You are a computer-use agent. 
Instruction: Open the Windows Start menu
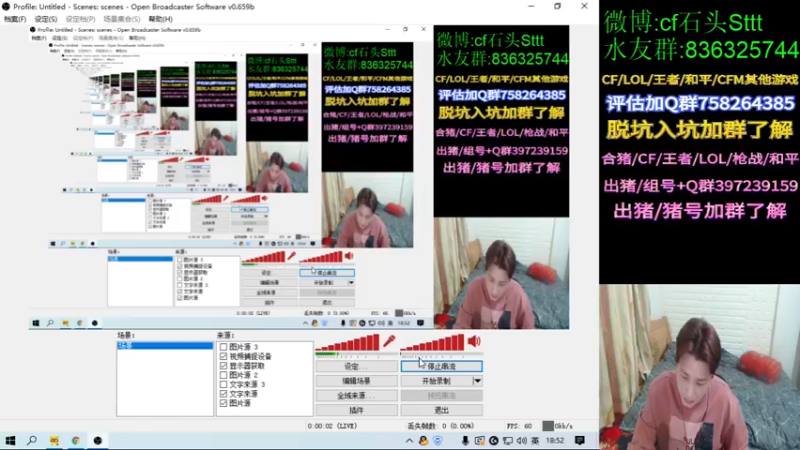click(x=10, y=440)
